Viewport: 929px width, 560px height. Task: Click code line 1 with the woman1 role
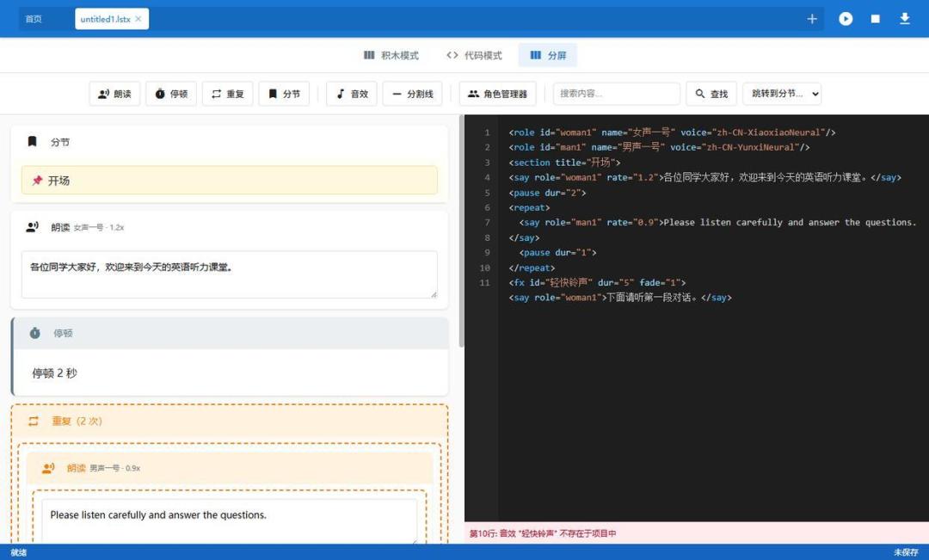pyautogui.click(x=672, y=132)
